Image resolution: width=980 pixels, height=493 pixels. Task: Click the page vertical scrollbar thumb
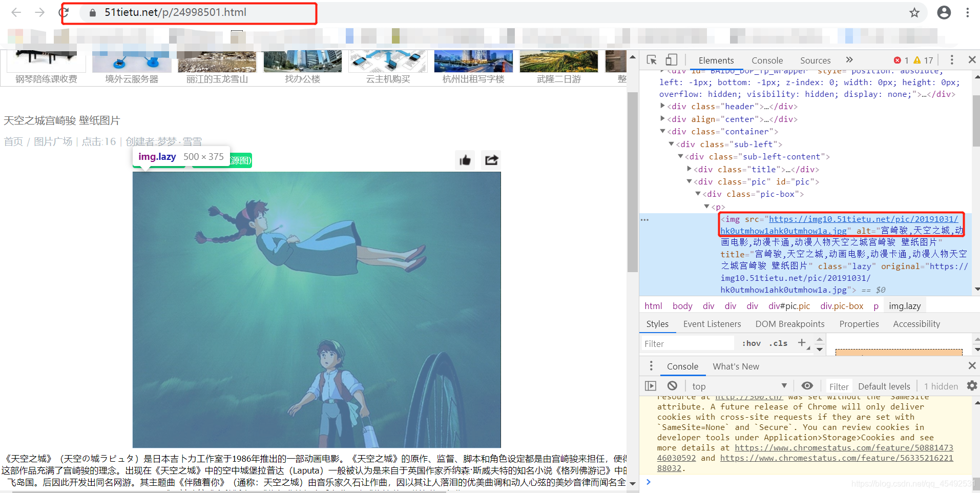tap(633, 182)
